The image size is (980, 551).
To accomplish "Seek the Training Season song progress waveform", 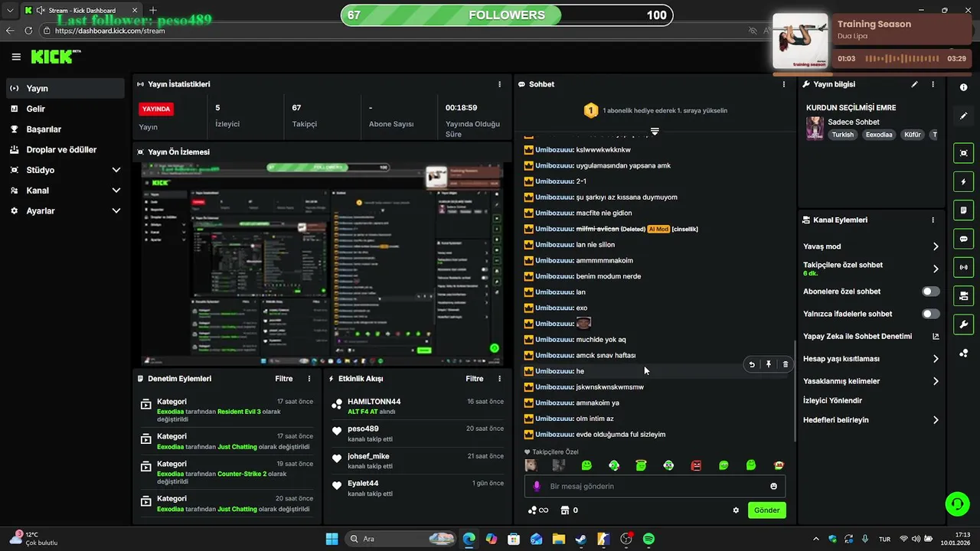I will 902,58.
